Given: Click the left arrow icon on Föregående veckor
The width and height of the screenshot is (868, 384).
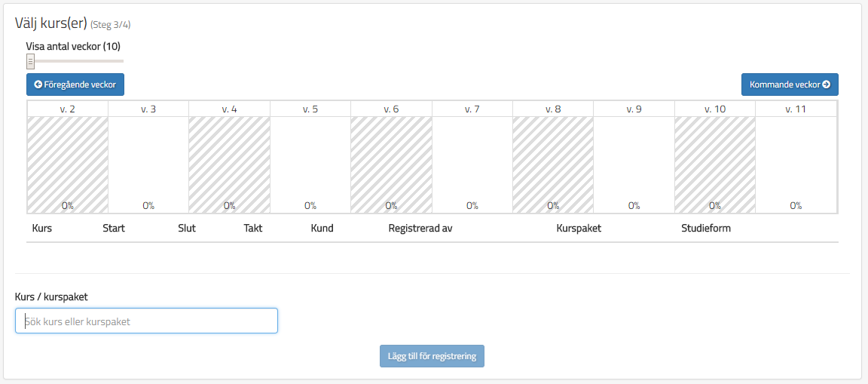Looking at the screenshot, I should point(38,84).
